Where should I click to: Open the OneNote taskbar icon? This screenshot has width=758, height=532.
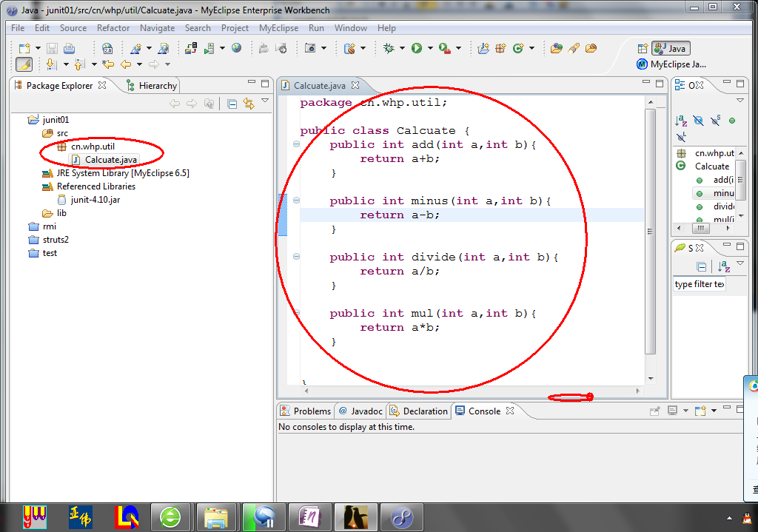point(310,517)
